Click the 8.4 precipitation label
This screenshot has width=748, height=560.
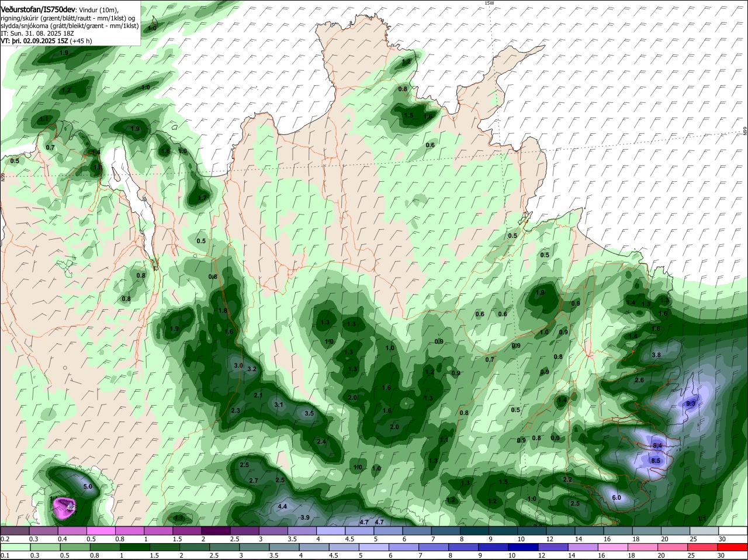point(657,445)
